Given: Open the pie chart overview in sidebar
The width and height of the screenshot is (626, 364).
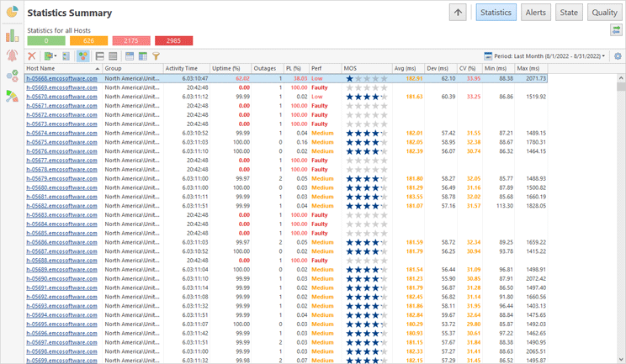Looking at the screenshot, I should [12, 13].
